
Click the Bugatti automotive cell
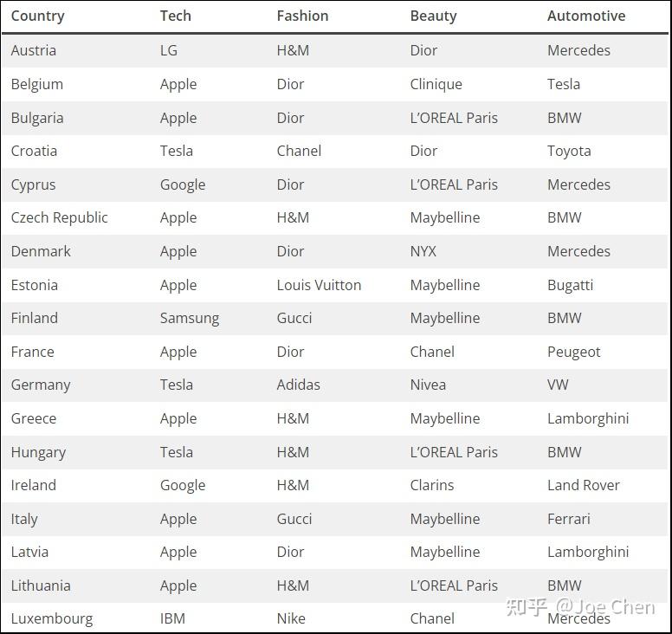pos(570,285)
